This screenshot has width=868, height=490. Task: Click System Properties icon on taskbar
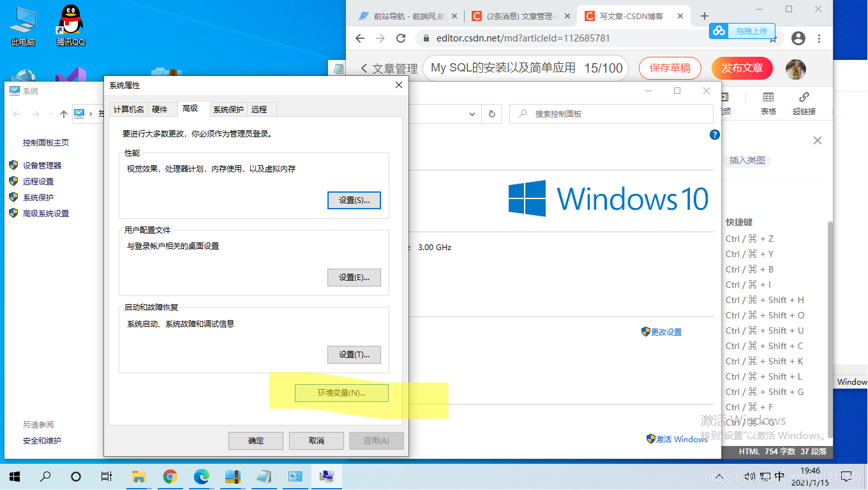[x=327, y=477]
